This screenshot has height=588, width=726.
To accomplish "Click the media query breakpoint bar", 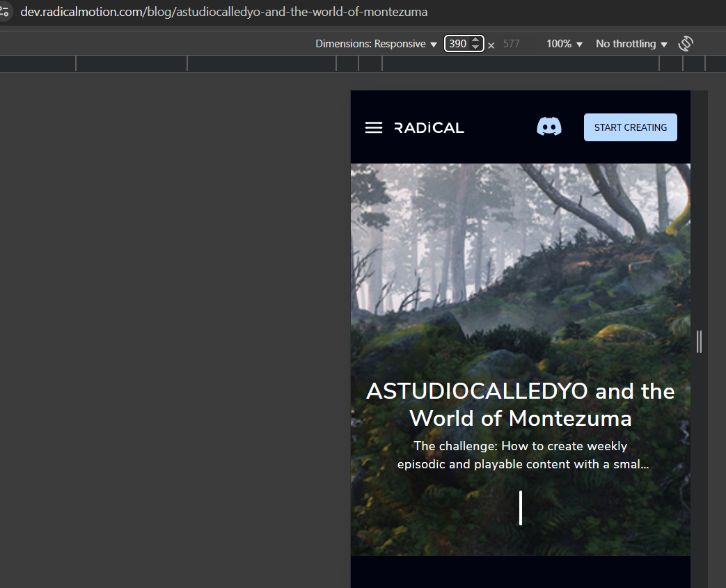I will [363, 64].
